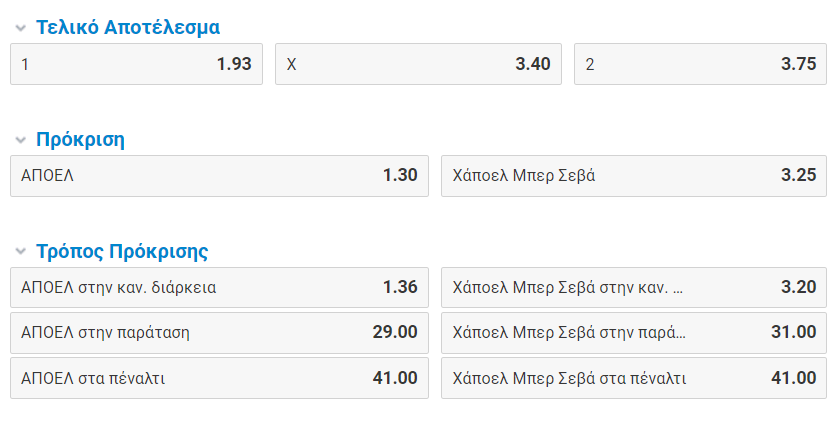Viewport: 840px width, 431px height.
Task: Collapse the Τρόπος Πρόκρισης section chevron
Action: 20,252
